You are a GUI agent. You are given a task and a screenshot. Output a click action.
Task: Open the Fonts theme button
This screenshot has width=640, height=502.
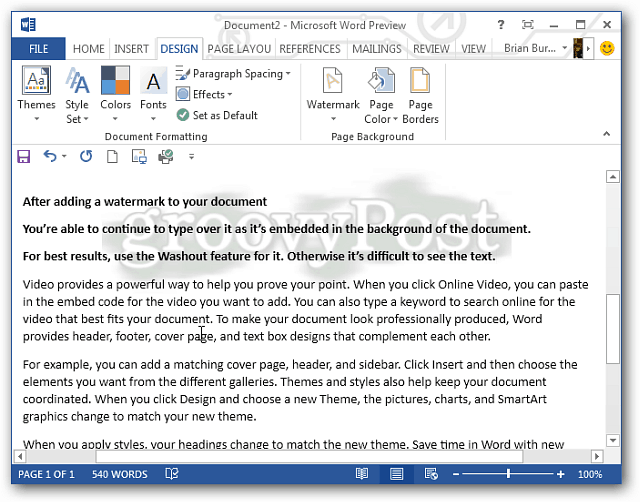click(x=153, y=93)
